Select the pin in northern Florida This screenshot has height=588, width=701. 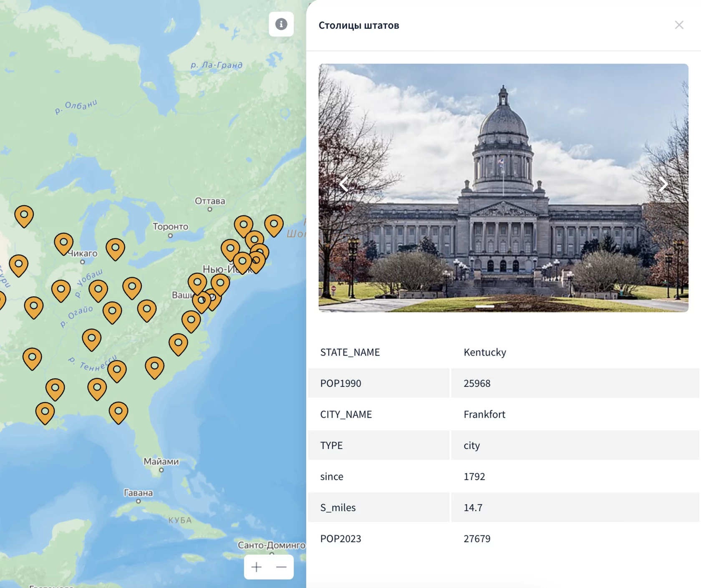[118, 411]
